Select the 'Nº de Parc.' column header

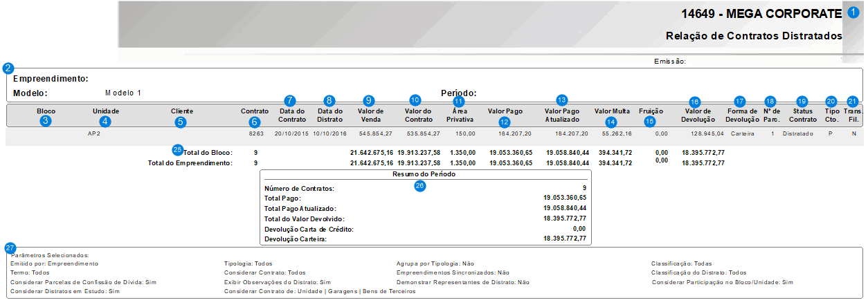[x=772, y=115]
